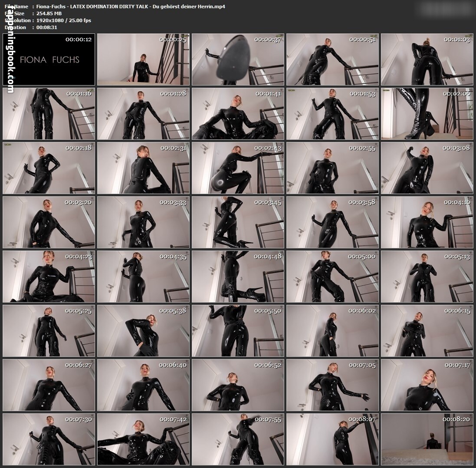Image resolution: width=476 pixels, height=468 pixels.
Task: Click the frame timestamped 00:06:52
Action: pos(238,385)
